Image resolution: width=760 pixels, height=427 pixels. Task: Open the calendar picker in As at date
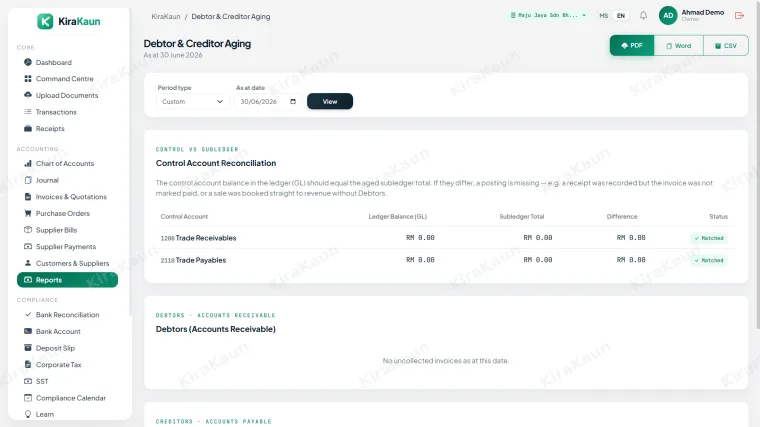click(x=293, y=101)
